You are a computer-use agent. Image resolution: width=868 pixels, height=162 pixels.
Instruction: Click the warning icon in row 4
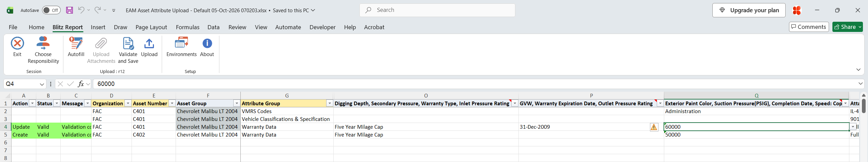(654, 127)
